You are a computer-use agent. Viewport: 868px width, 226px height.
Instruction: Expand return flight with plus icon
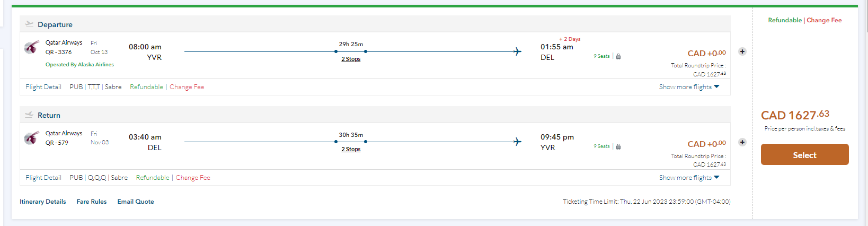click(742, 142)
